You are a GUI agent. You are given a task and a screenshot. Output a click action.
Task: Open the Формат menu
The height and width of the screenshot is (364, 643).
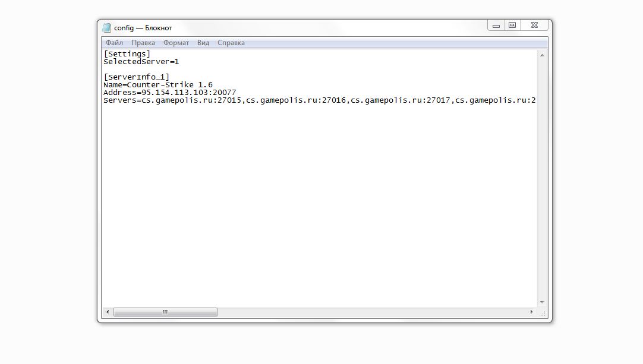pyautogui.click(x=176, y=43)
